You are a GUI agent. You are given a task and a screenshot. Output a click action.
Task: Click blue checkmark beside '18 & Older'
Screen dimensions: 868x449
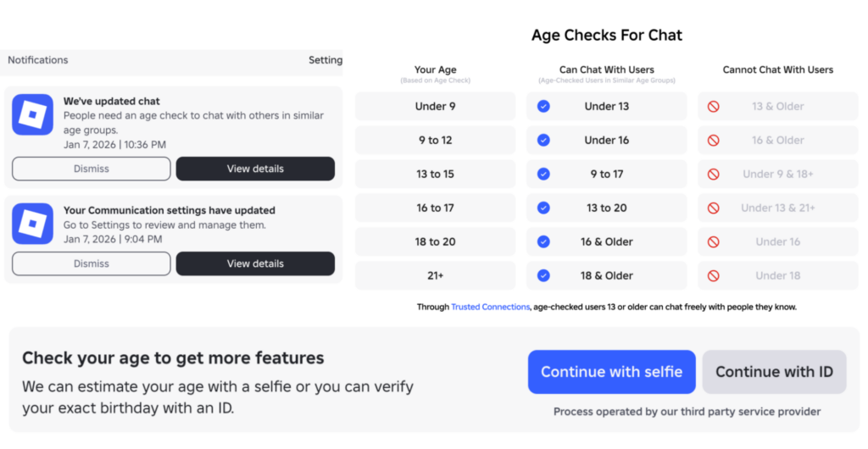tap(543, 275)
